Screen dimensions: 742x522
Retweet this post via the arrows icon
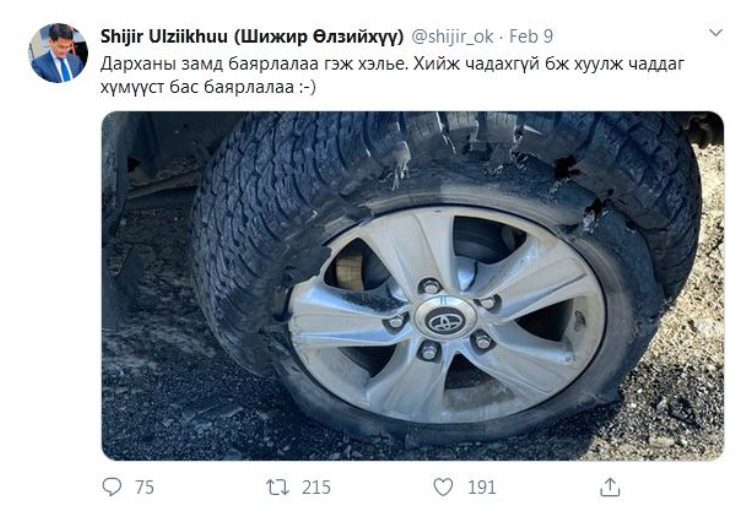[278, 487]
